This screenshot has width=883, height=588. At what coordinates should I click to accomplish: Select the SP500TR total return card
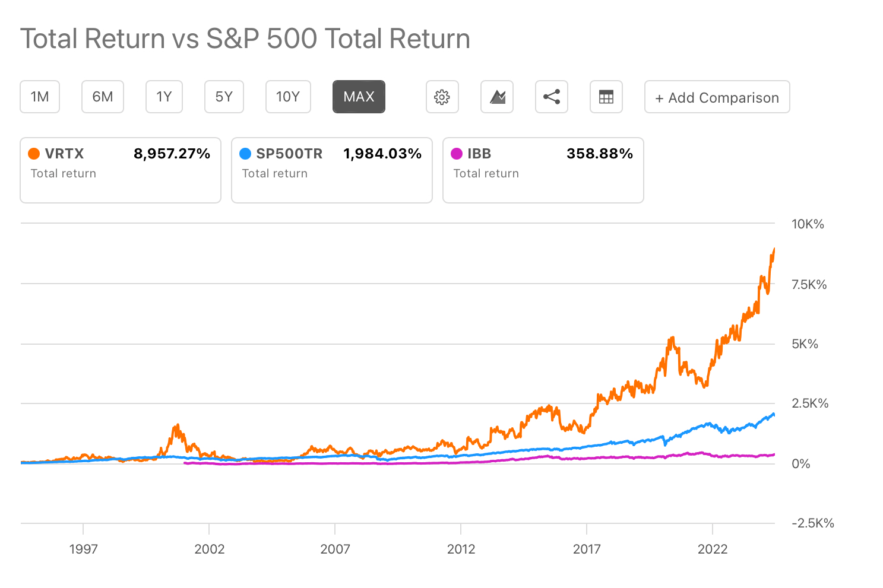[332, 170]
